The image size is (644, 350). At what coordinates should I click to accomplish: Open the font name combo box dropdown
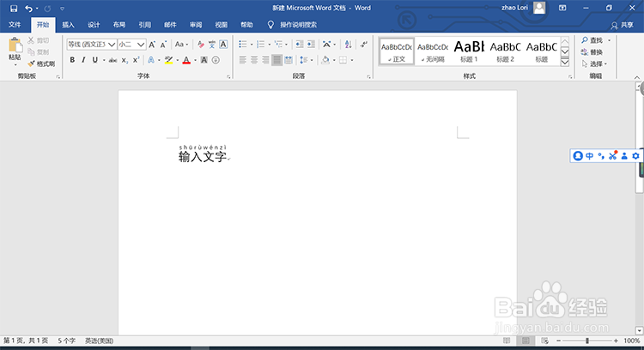(x=112, y=45)
